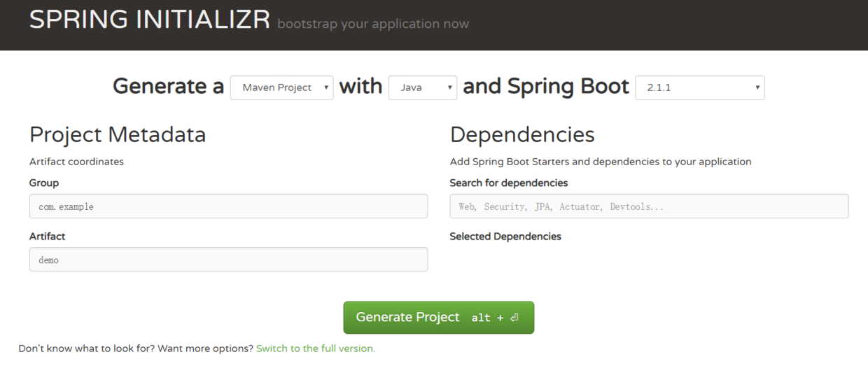The image size is (868, 380).
Task: Click the Group field label
Action: click(x=44, y=183)
